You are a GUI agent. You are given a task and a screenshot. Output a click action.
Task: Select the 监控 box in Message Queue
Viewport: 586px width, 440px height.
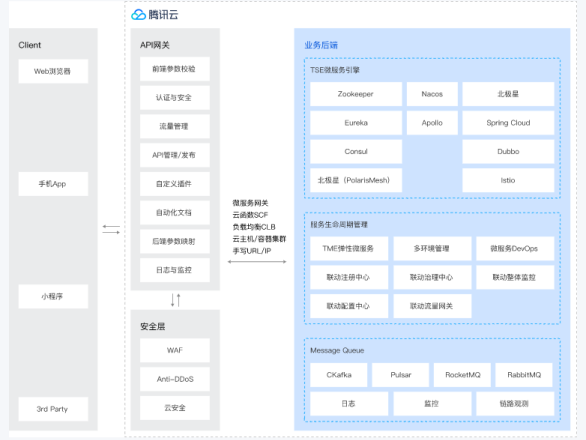tap(432, 404)
